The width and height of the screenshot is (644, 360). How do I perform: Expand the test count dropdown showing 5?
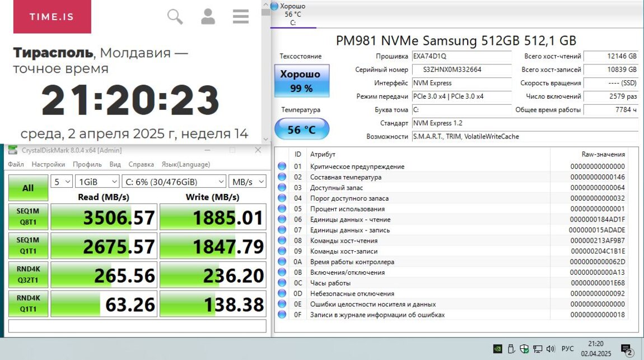coord(62,182)
